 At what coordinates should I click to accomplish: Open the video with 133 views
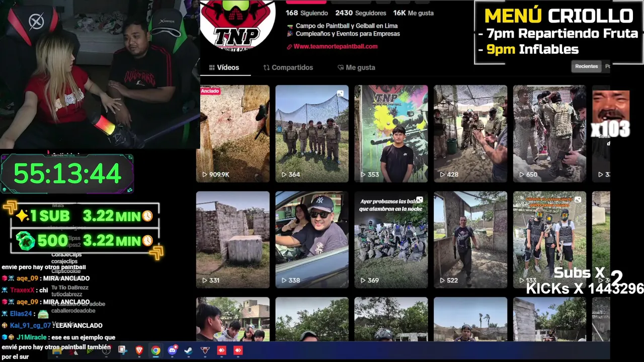coord(549,239)
